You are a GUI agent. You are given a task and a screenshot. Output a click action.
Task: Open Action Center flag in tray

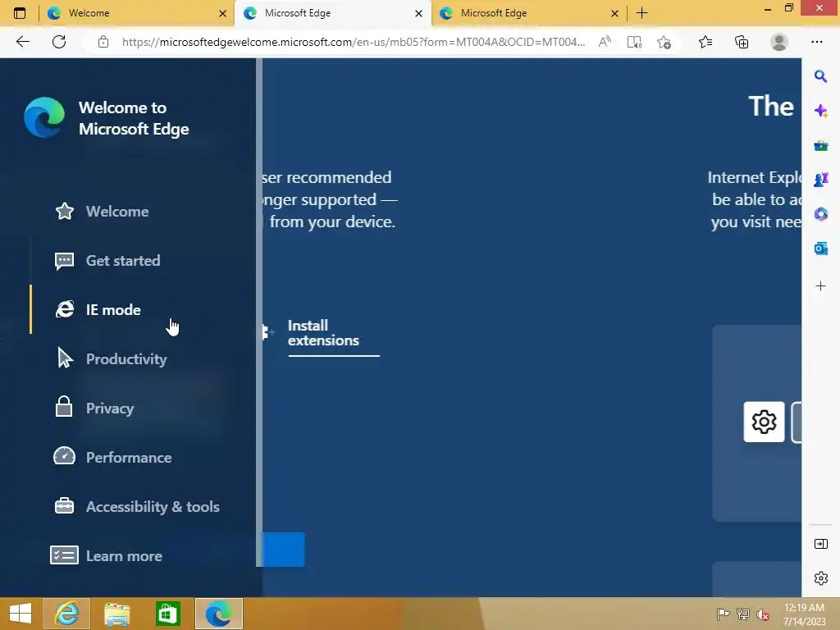coord(723,614)
